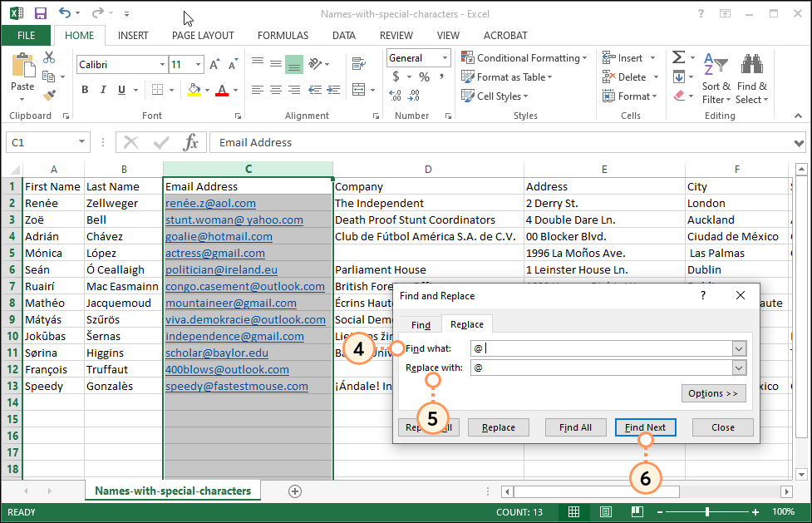Open renée.z@aol.com email link
Screen dimensions: 812x523
click(210, 203)
